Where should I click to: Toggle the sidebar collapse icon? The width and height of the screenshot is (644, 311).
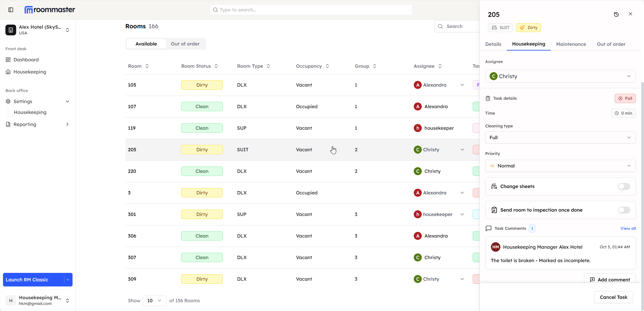coord(11,10)
